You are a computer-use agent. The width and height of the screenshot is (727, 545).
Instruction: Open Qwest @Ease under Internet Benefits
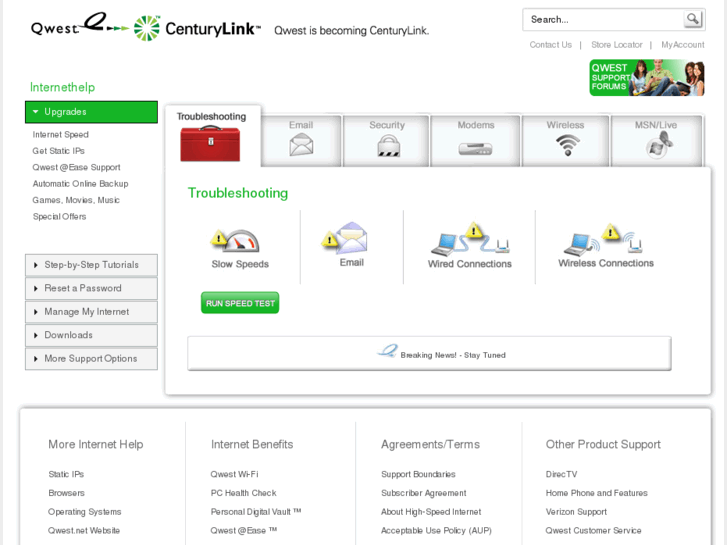point(243,530)
